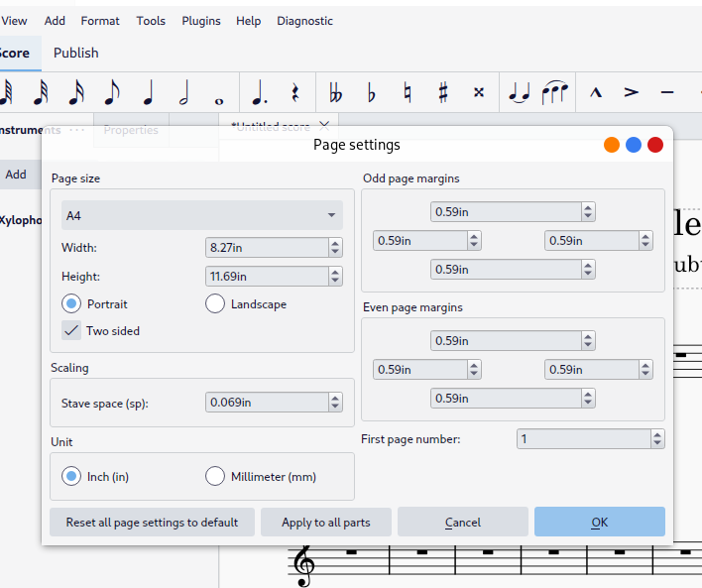Viewport: 702px width, 588px height.
Task: Confirm Page settings with OK
Action: coord(600,522)
